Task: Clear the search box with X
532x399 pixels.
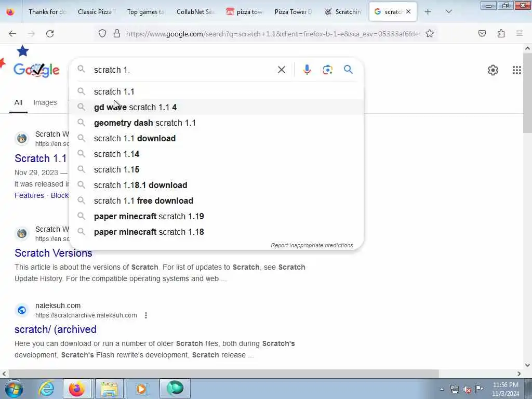Action: pos(281,70)
